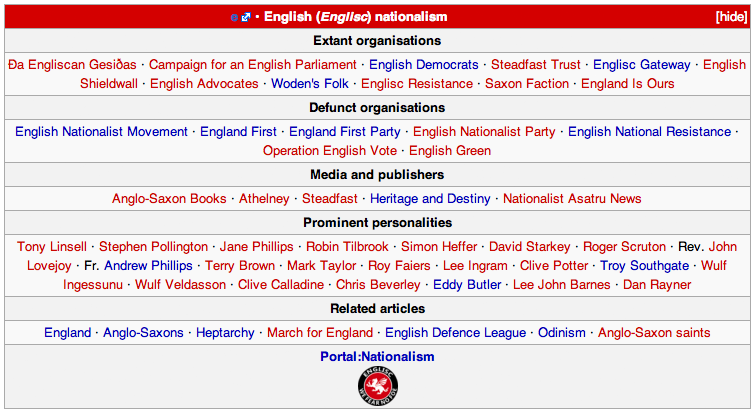Screen dimensions: 755x416
Task: Open the Anglo-Saxons related article
Action: tap(143, 333)
